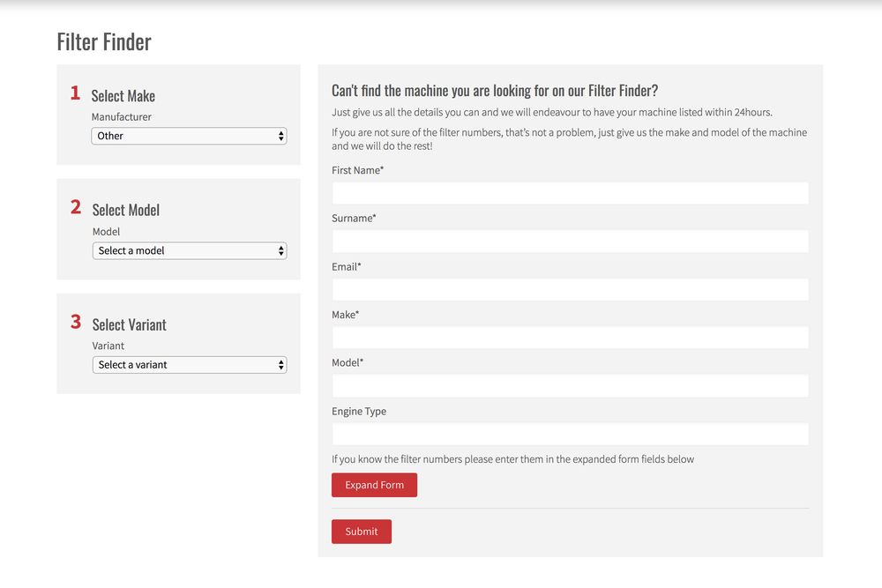Click the Select Make heading
Viewport: 882px width, 588px height.
tap(123, 96)
